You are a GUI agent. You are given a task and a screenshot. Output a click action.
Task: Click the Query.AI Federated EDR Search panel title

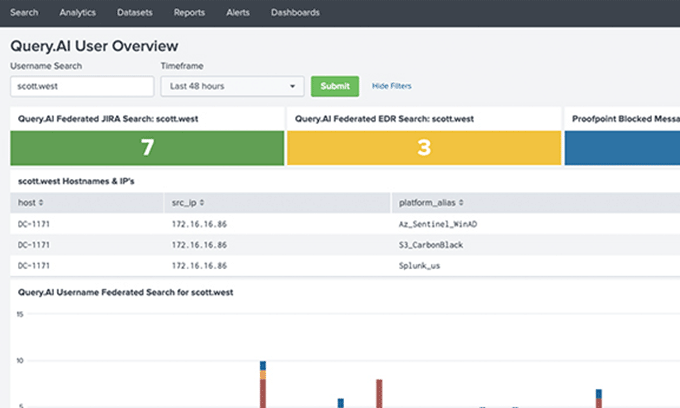pos(384,119)
